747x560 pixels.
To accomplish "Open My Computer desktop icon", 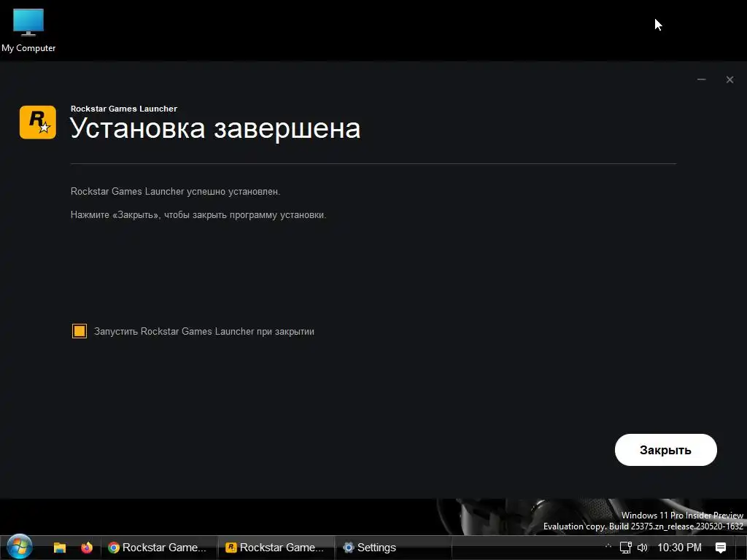I will (28, 30).
